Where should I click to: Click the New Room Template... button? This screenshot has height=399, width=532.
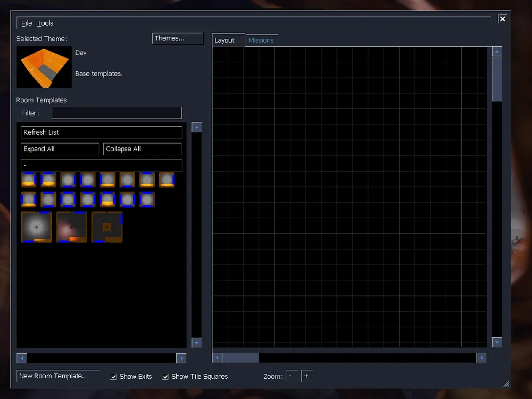58,376
